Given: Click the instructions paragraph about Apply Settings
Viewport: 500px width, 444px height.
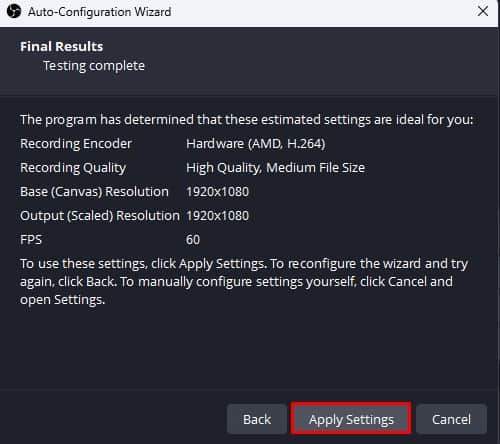Looking at the screenshot, I should point(244,282).
